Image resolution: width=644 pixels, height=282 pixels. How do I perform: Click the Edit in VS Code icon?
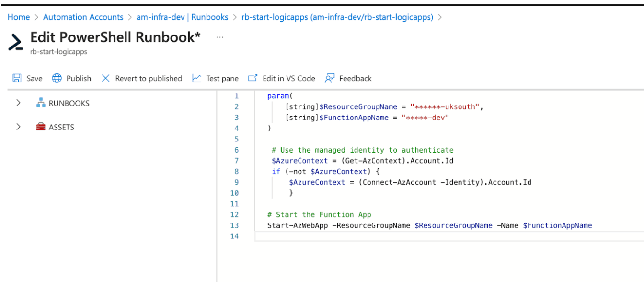tap(253, 78)
